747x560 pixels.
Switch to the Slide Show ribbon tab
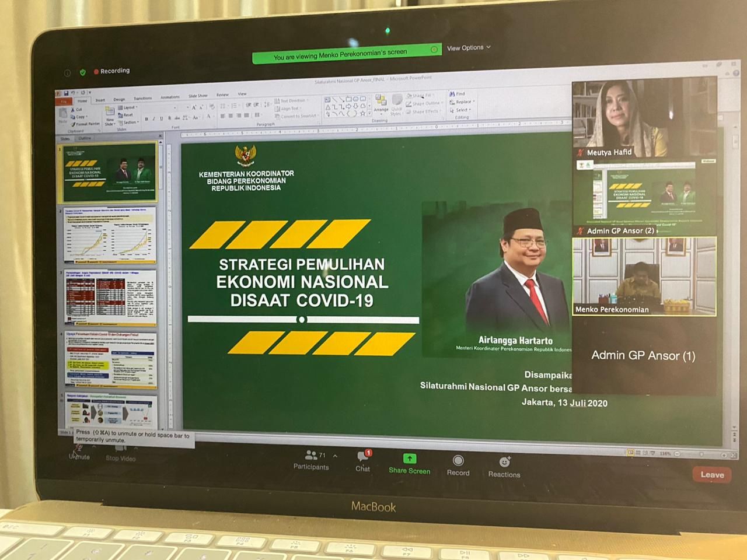(x=198, y=96)
